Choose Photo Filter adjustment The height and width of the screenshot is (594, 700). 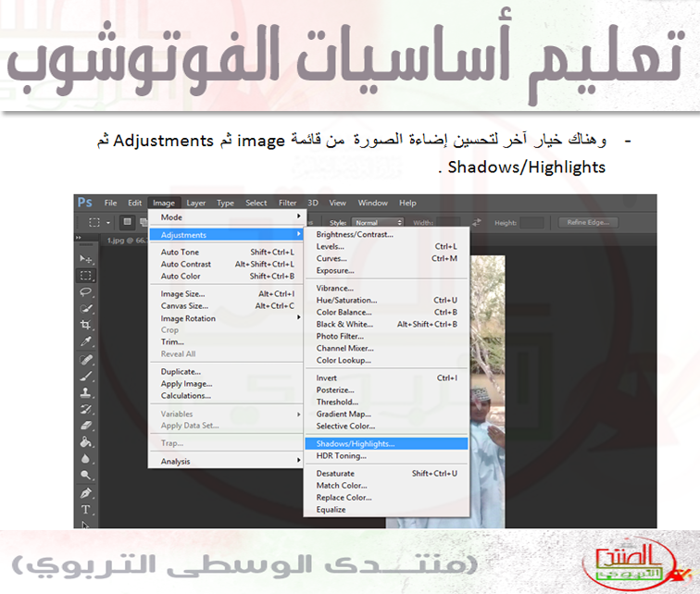click(x=387, y=336)
